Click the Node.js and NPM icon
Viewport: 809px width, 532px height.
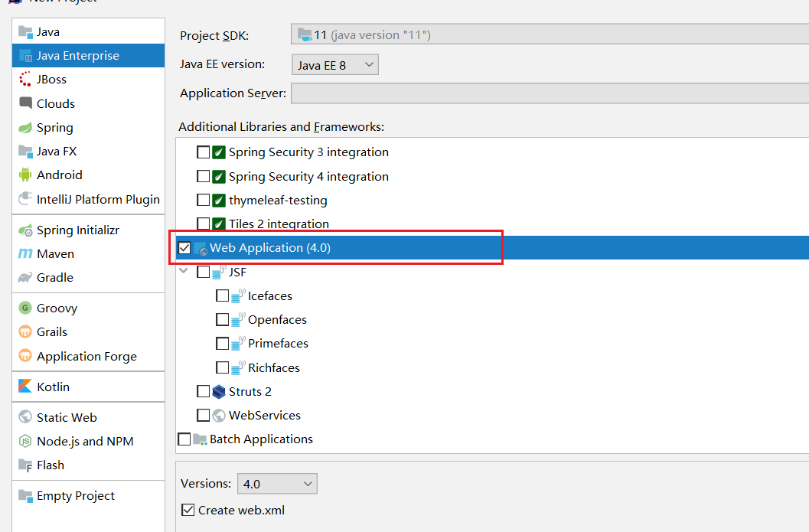point(25,441)
